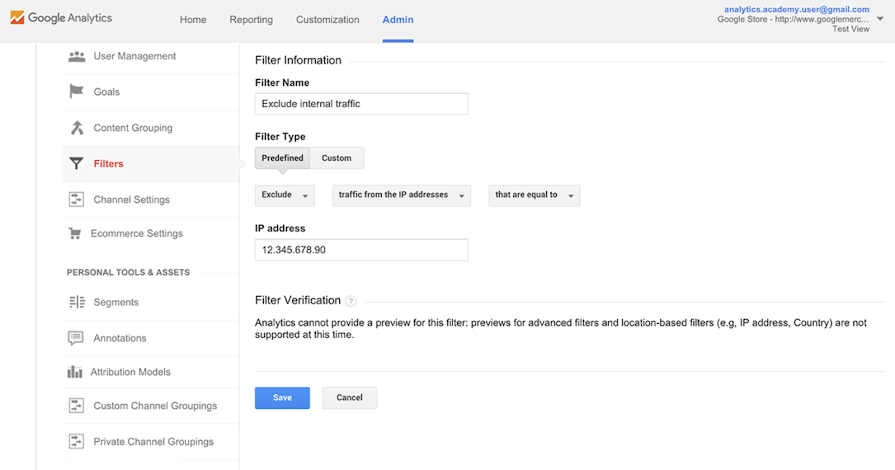Screen dimensions: 895x470
Task: Click the Google Analytics logo icon
Action: (x=17, y=18)
